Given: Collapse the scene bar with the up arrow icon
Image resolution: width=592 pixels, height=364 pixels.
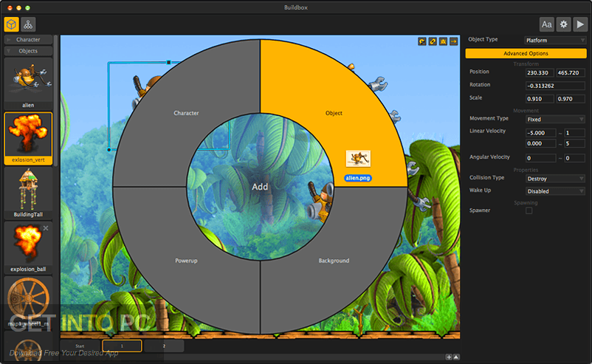Looking at the screenshot, I should [456, 357].
